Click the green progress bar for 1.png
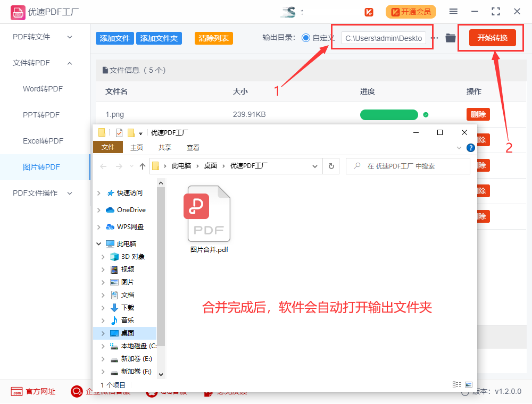Viewport: 532px width, 404px height. point(389,115)
